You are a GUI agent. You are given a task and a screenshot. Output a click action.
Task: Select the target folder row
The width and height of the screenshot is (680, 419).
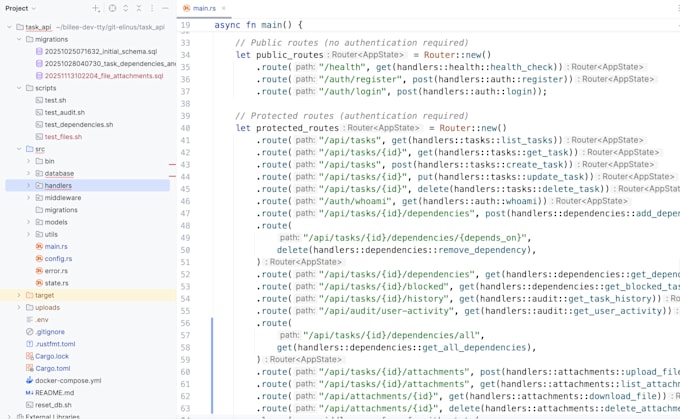87,295
